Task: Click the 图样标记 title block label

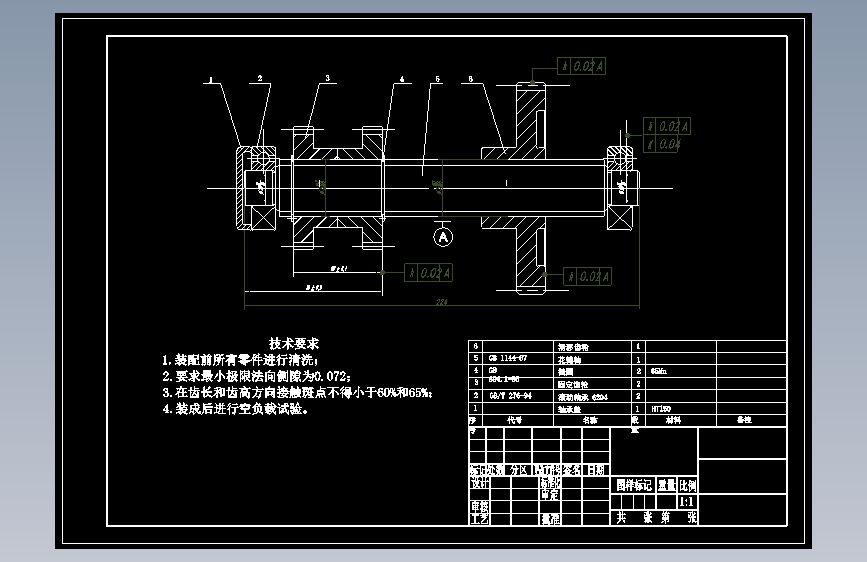Action: click(x=634, y=485)
